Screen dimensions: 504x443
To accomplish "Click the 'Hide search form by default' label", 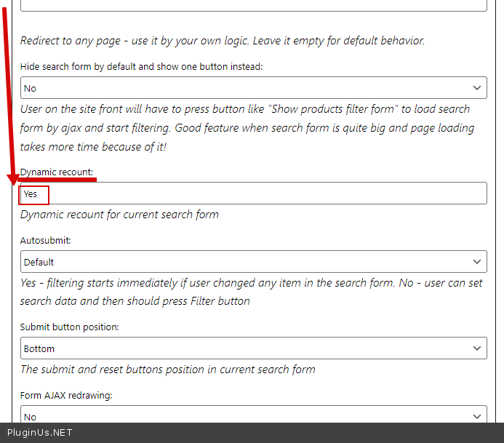I will (x=141, y=66).
